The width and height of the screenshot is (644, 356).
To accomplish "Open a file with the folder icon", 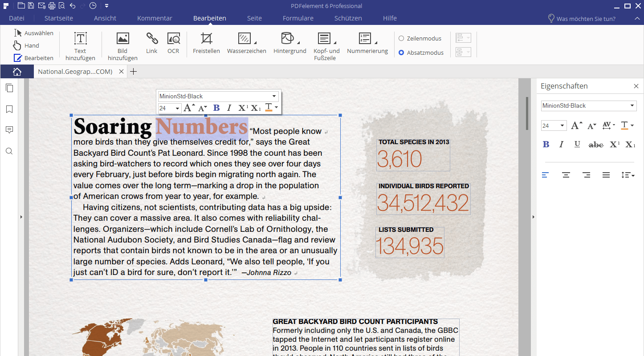I will 21,6.
